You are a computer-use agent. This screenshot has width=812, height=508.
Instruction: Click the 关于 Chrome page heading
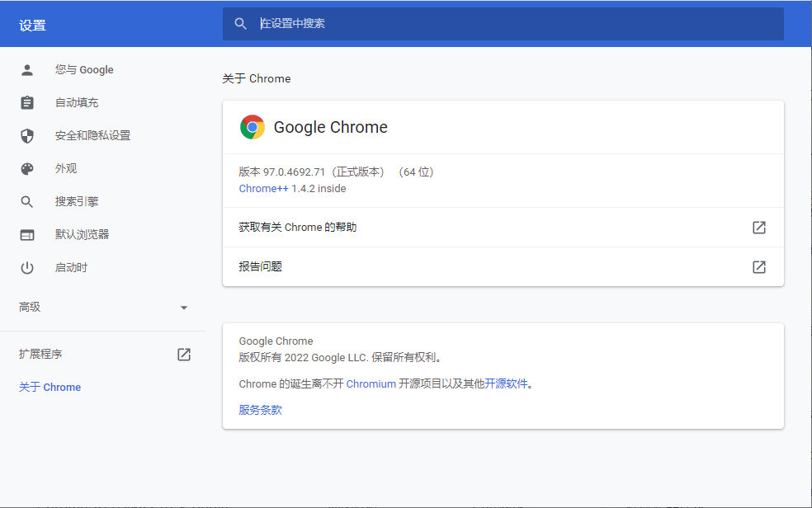click(x=257, y=78)
